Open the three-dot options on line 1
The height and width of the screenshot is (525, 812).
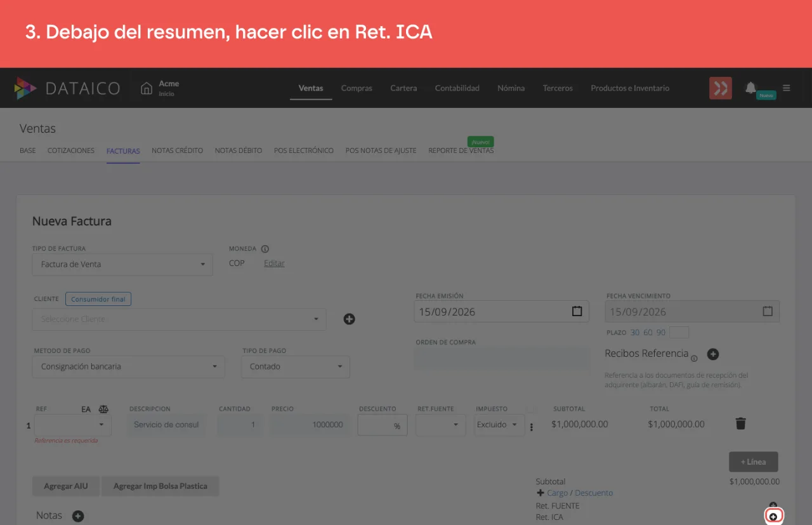coord(532,427)
